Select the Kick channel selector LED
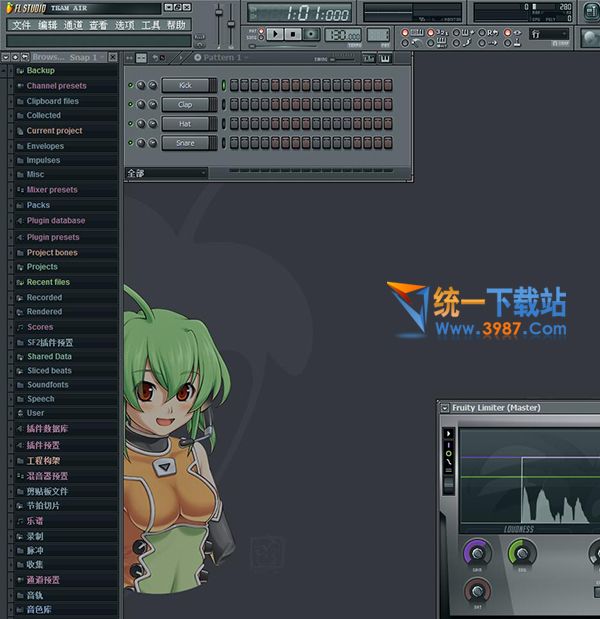The height and width of the screenshot is (619, 600). click(x=223, y=85)
